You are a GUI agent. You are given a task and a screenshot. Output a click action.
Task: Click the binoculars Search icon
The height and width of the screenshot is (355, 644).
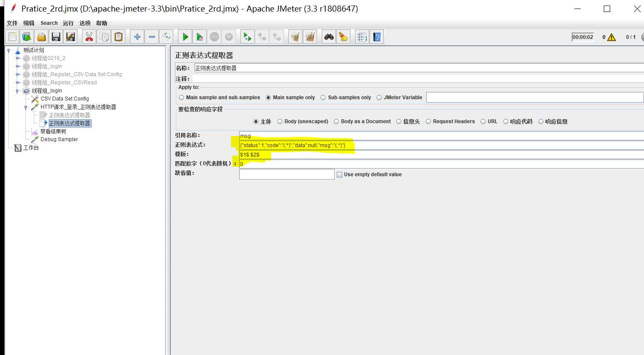[329, 37]
